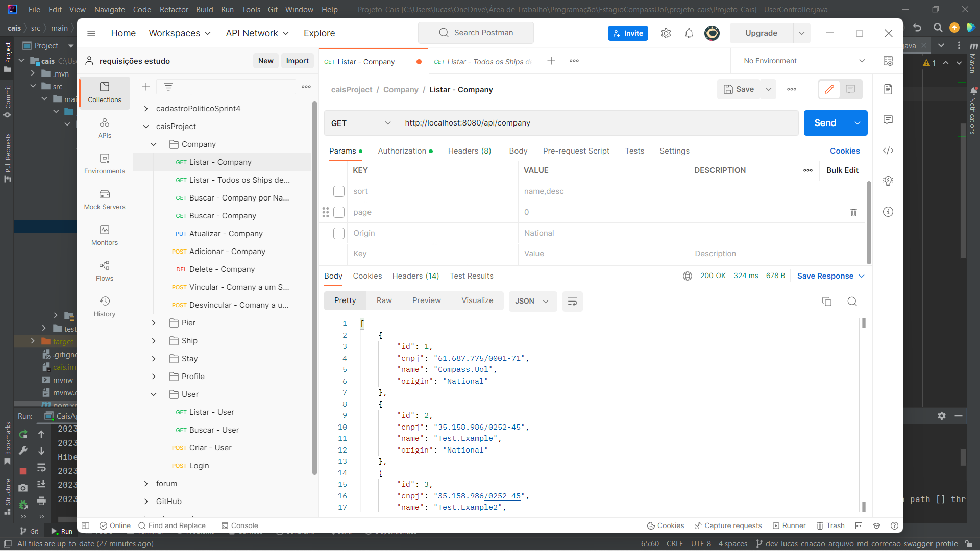Select Mock Servers in the sidebar
This screenshot has height=551, width=980.
pos(104,198)
